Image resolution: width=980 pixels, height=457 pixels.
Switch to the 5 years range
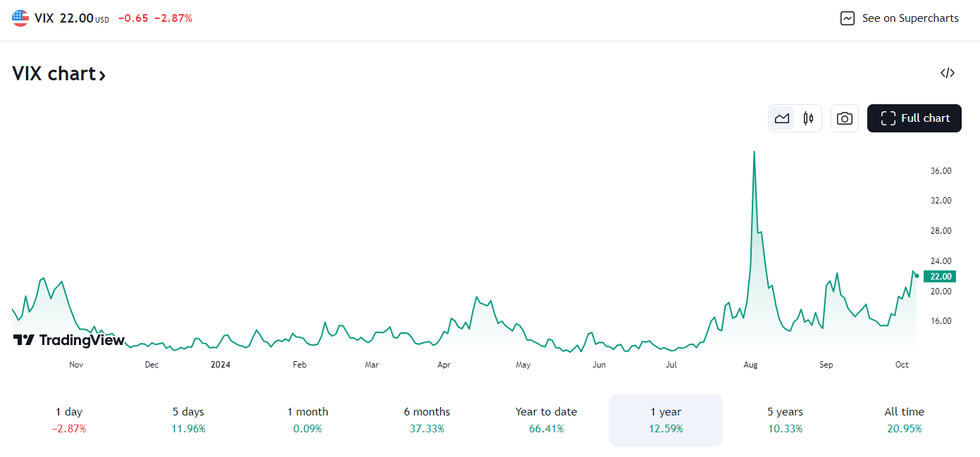(785, 419)
